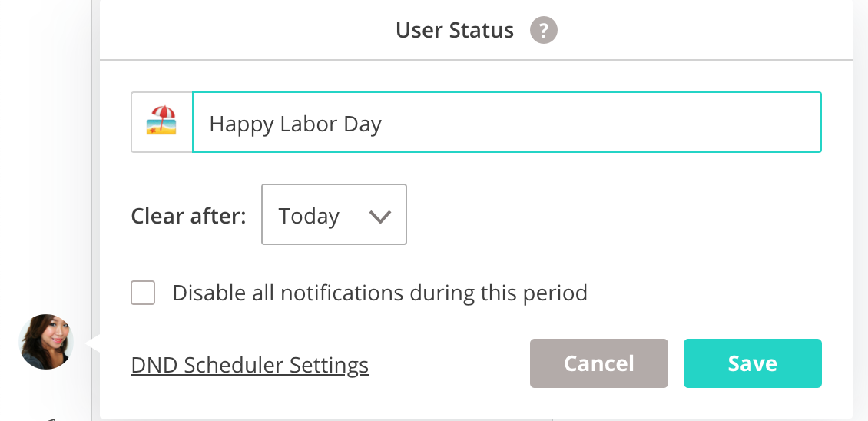Toggle notifications via 'Disable all notifications' label
This screenshot has height=421, width=868.
pos(379,293)
